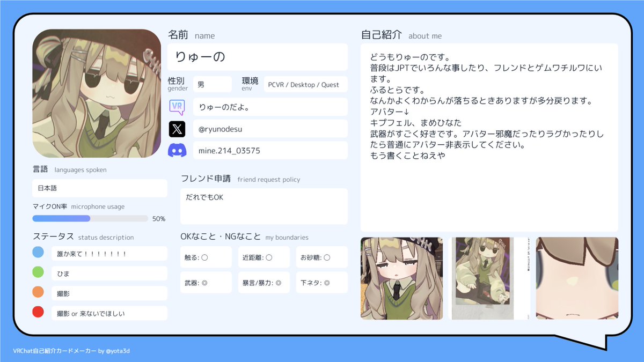Click the status field 撮影 or 来ないでほしい
Viewport: 644px width, 362px height.
pyautogui.click(x=109, y=313)
